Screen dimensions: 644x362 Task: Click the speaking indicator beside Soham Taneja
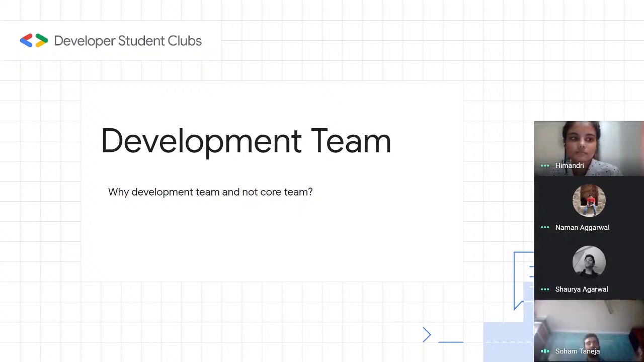coord(545,351)
